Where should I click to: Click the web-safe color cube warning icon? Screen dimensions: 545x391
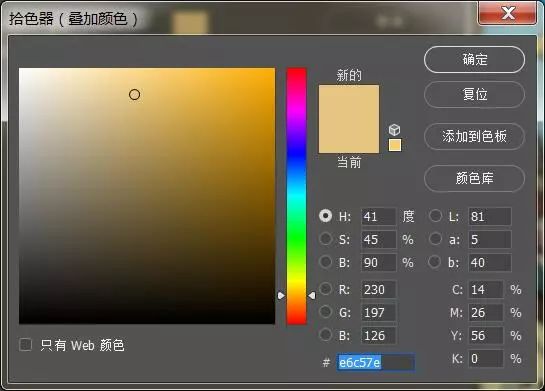(394, 130)
